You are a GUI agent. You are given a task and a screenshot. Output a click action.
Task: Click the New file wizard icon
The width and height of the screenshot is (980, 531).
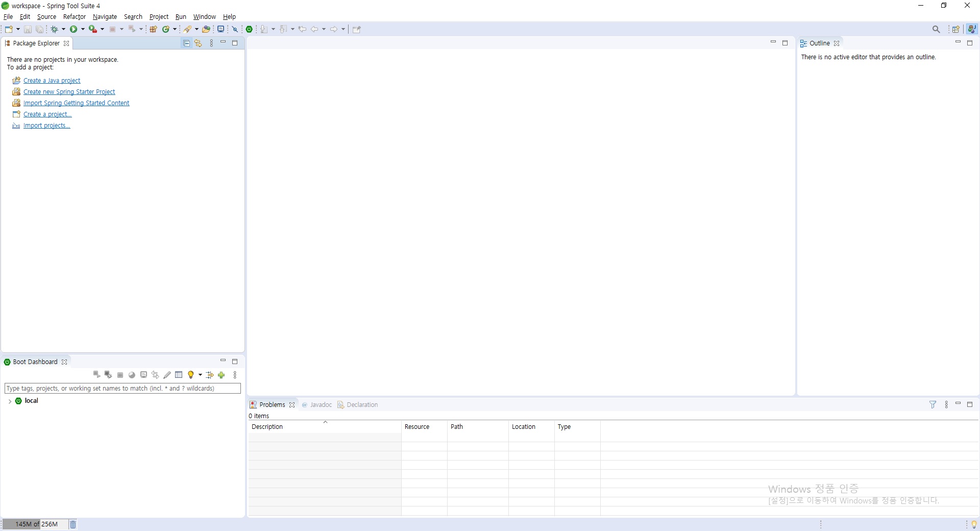9,29
